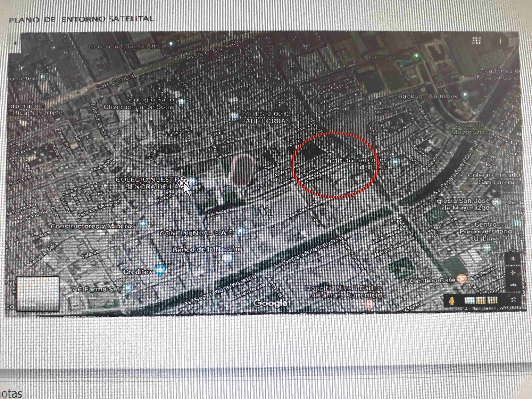Zoom out with the minus button

[513, 285]
